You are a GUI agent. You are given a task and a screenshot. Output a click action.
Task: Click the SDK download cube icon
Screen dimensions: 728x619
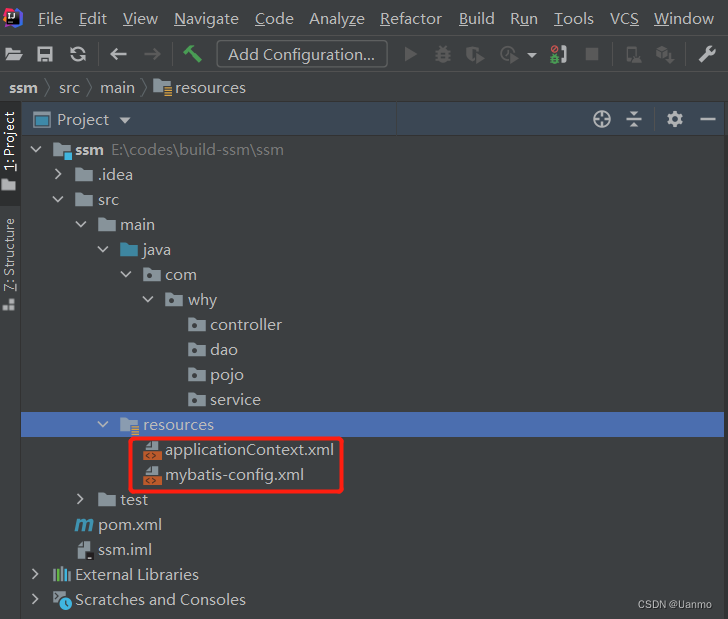665,55
